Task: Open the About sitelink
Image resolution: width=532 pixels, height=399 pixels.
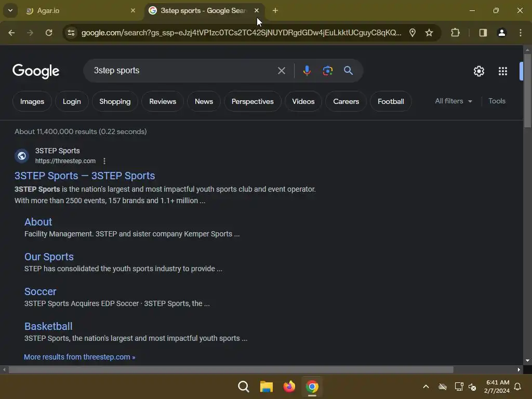Action: tap(38, 222)
